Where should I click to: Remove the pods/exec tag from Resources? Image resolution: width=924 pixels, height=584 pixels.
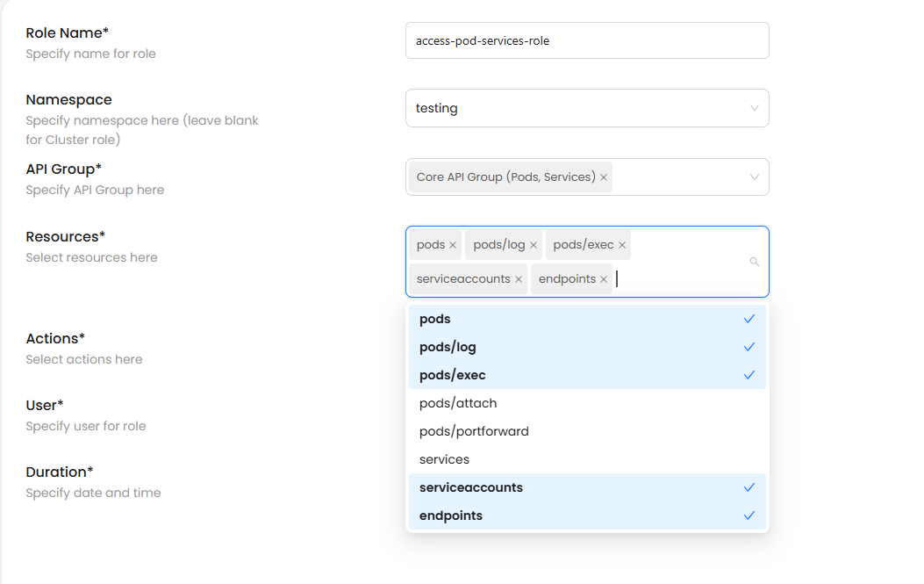tap(621, 245)
